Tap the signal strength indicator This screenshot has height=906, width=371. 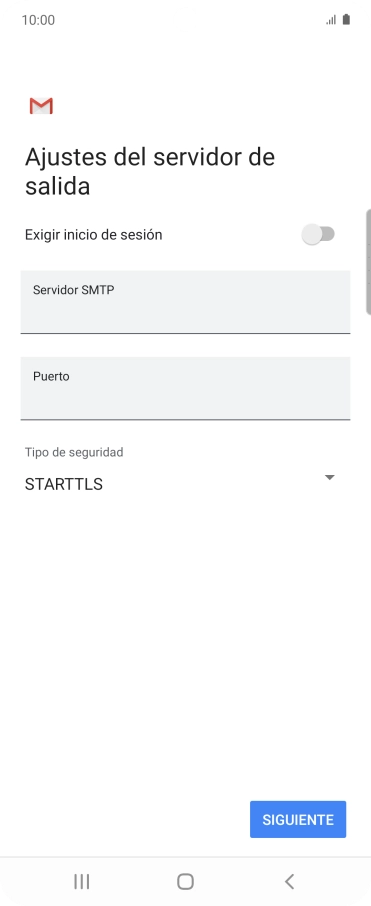click(x=331, y=20)
